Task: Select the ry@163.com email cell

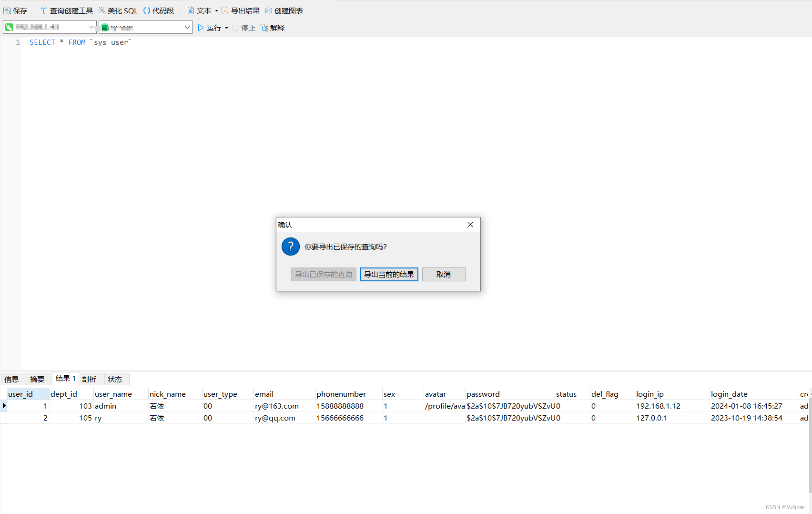Action: [x=284, y=406]
